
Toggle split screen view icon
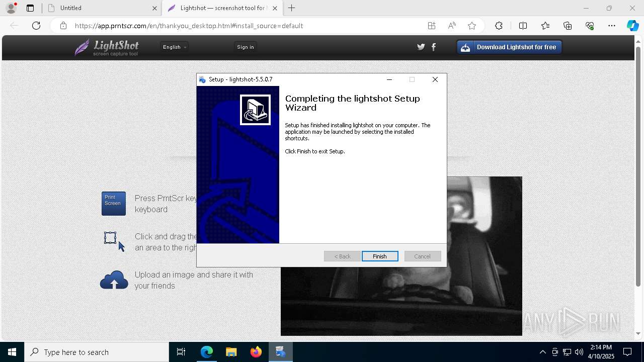(x=523, y=26)
